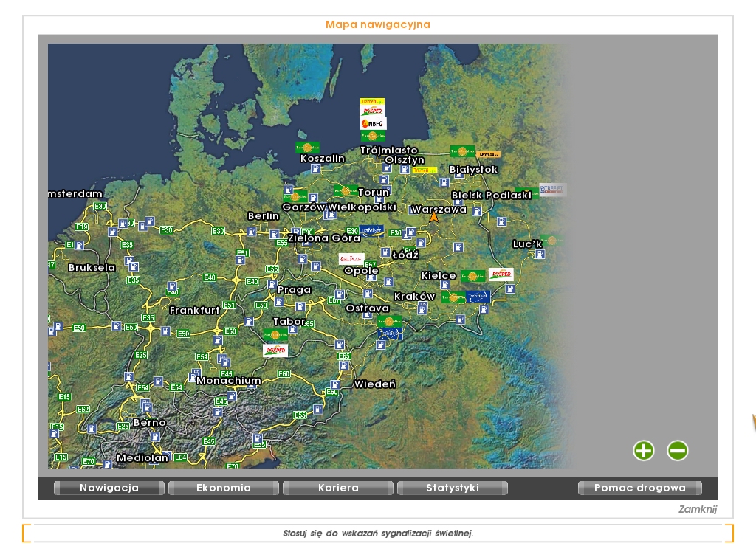
Task: Click the Warszawa city label on map
Action: pos(439,209)
